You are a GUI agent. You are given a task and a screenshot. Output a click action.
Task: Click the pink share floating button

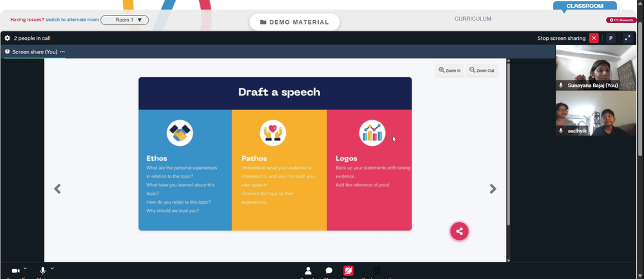[x=459, y=231]
